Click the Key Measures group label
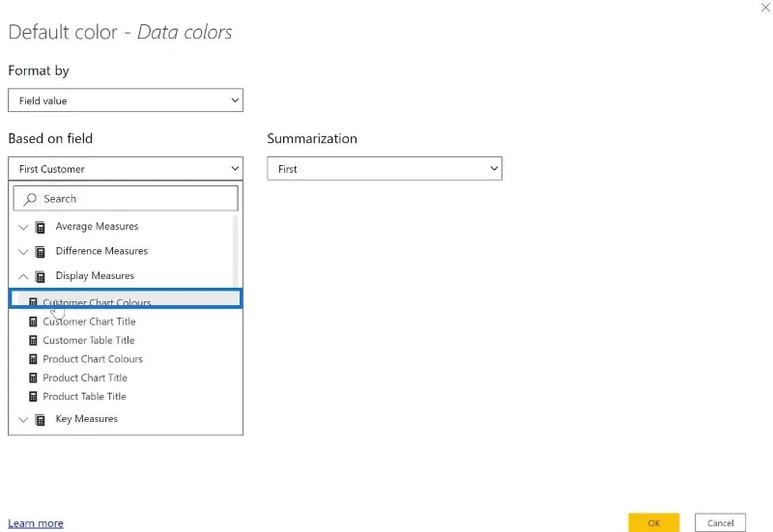The image size is (773, 532). coord(86,419)
